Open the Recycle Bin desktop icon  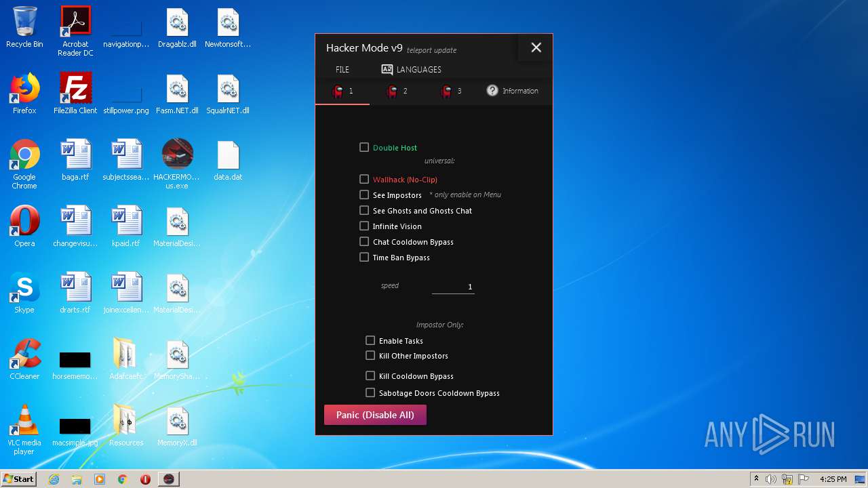pos(24,27)
